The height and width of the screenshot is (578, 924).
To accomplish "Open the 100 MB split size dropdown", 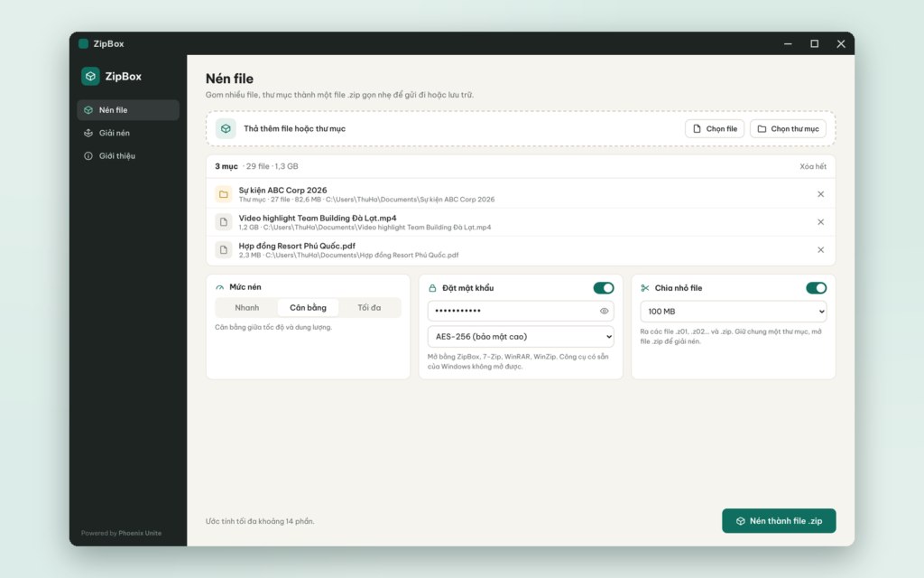I will pos(733,312).
